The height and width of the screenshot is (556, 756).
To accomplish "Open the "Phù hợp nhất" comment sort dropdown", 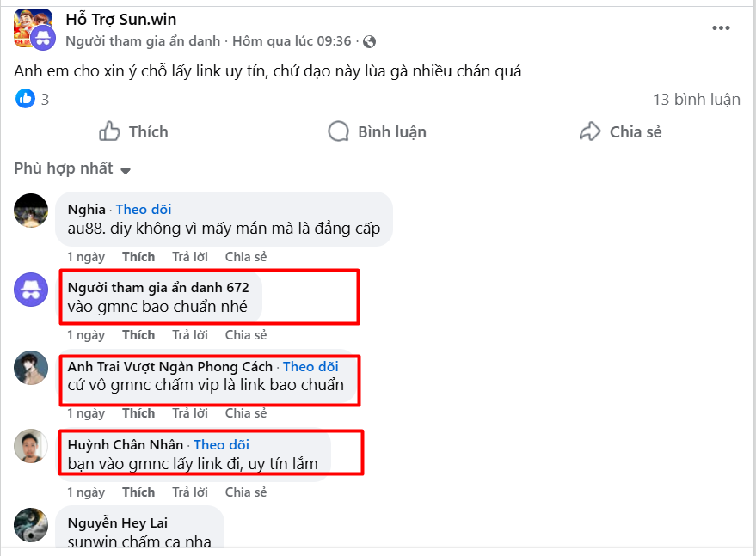I will (x=65, y=168).
